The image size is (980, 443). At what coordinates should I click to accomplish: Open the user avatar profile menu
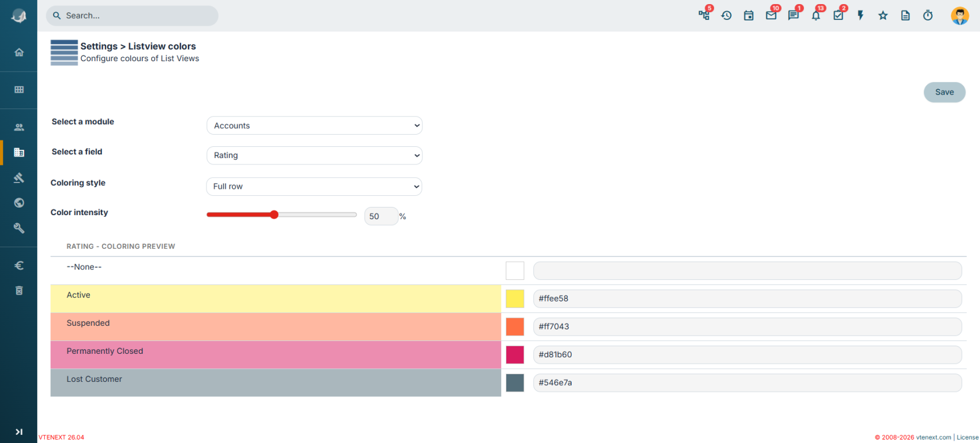click(960, 16)
